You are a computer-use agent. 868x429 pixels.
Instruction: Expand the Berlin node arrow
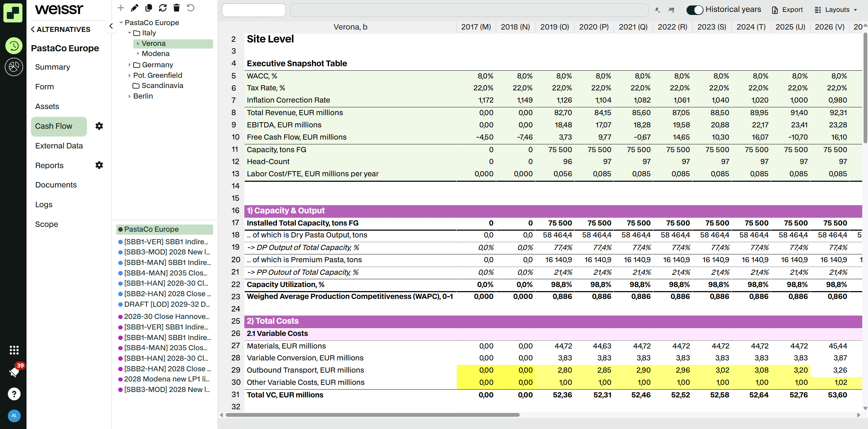point(129,96)
